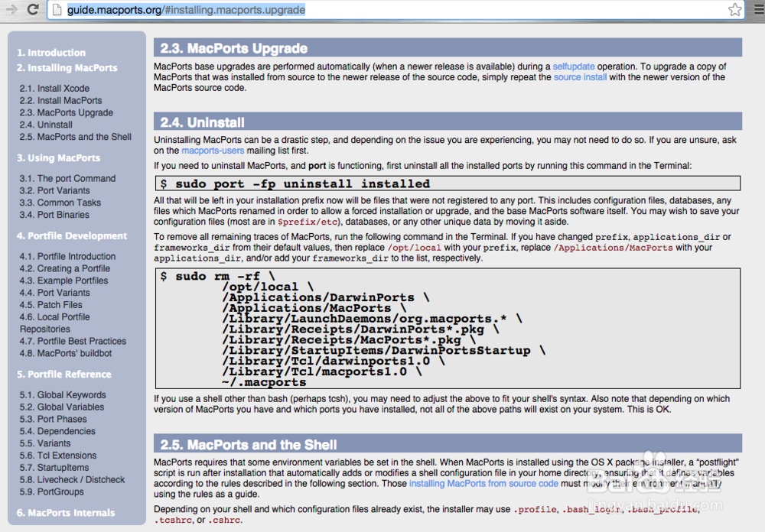The image size is (765, 532).
Task: Go to 5.9. PortGroups
Action: 52,492
